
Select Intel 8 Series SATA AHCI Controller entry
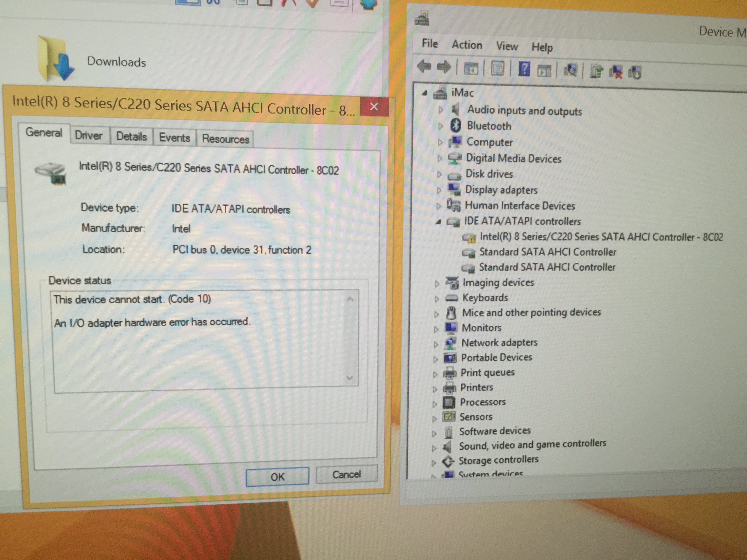601,237
